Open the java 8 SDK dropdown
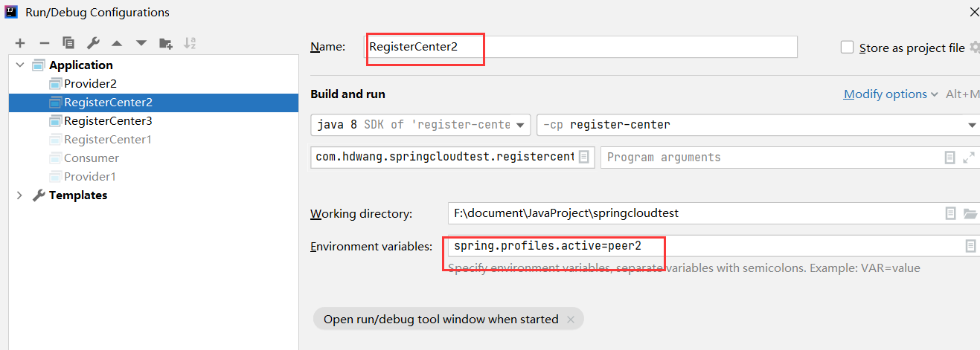The image size is (980, 350). pos(420,125)
